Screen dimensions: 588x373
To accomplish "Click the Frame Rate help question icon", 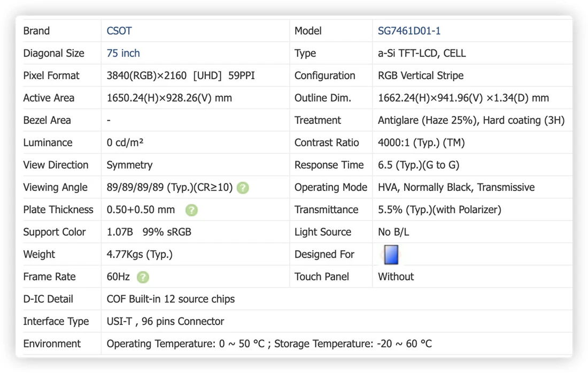I will click(143, 277).
